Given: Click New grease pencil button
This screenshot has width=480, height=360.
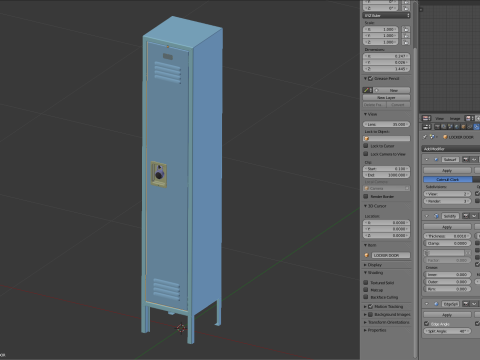Looking at the screenshot, I should tap(392, 90).
